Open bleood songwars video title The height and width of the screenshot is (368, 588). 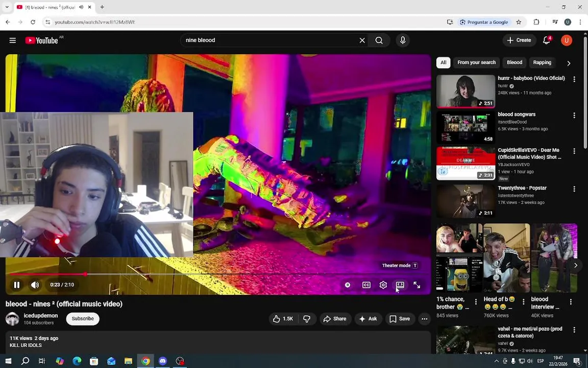pos(517,114)
